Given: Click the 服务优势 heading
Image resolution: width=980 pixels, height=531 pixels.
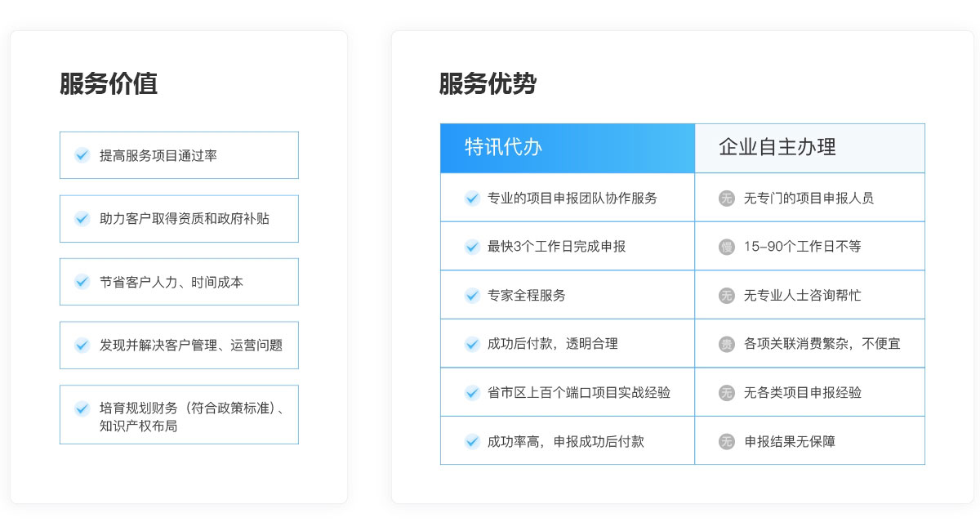Looking at the screenshot, I should click(x=488, y=84).
